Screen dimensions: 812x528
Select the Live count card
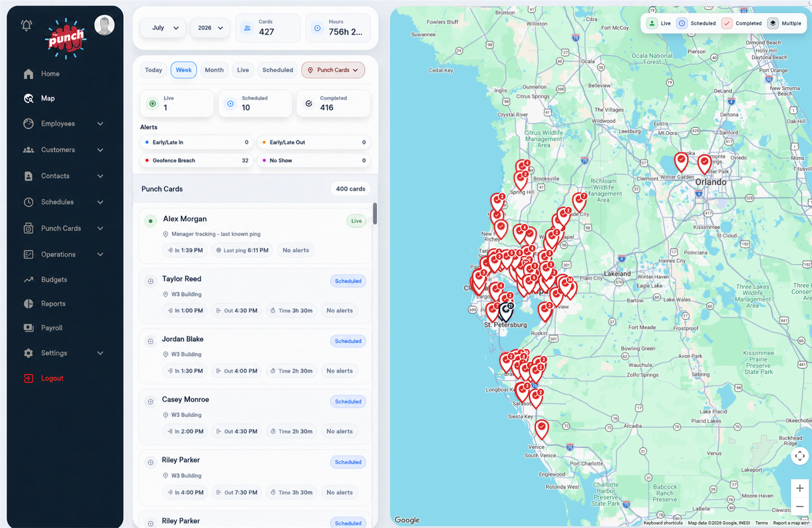(177, 103)
